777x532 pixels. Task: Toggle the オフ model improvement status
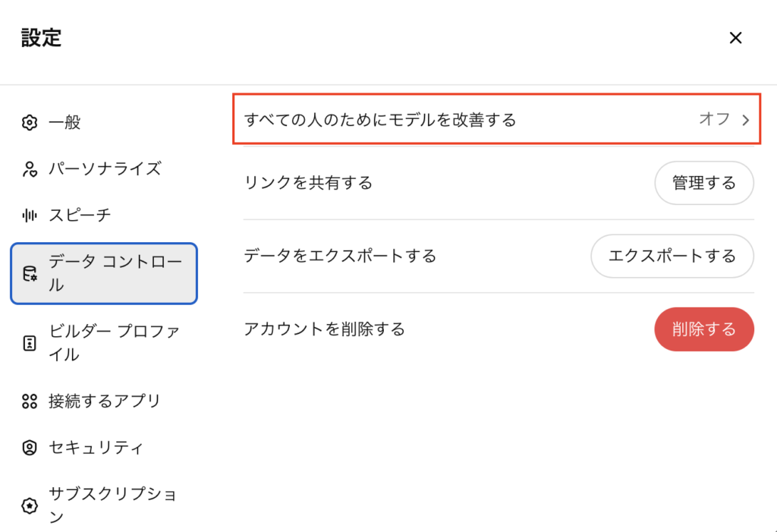point(714,119)
